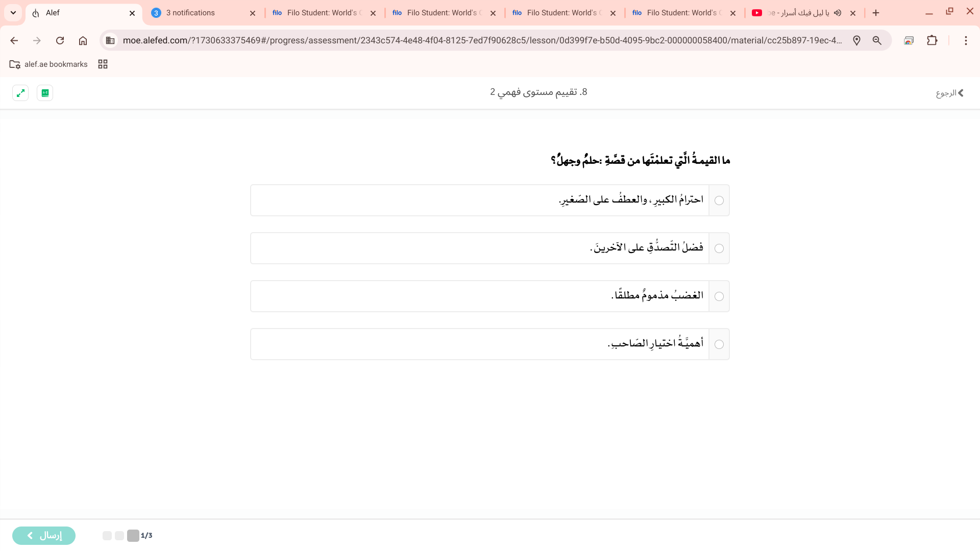Open Chrome three-dot menu
Viewport: 980px width, 551px height.
coord(966,40)
